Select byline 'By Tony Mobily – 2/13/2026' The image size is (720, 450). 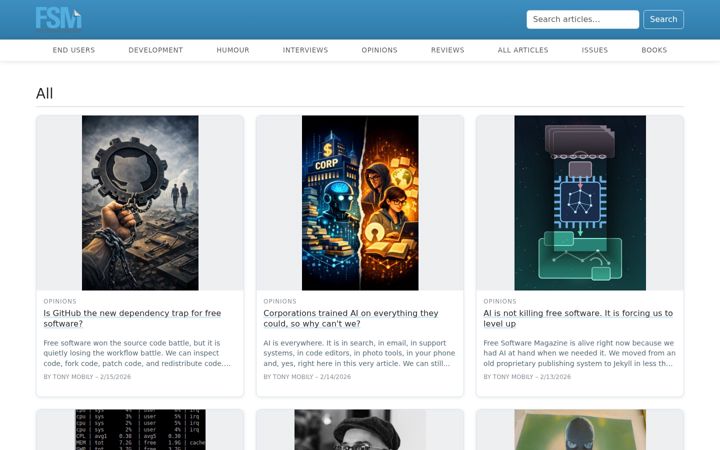527,377
